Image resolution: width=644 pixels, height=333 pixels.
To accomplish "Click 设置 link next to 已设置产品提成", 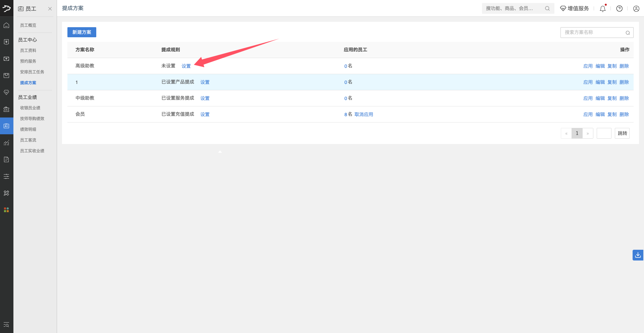I will coord(205,82).
